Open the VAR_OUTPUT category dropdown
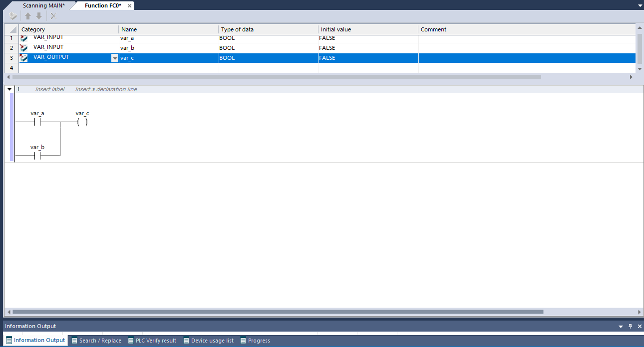 click(x=115, y=58)
